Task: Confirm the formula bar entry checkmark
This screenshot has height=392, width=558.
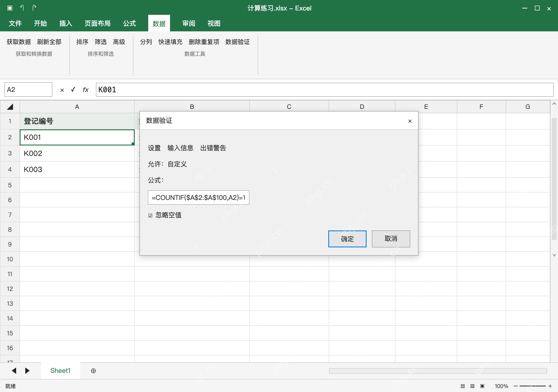Action: coord(73,90)
